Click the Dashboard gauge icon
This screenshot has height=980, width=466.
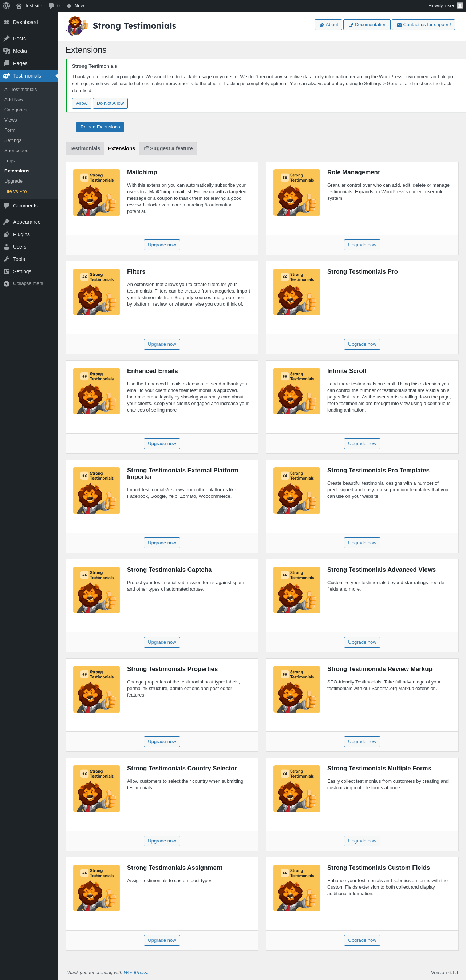click(7, 22)
